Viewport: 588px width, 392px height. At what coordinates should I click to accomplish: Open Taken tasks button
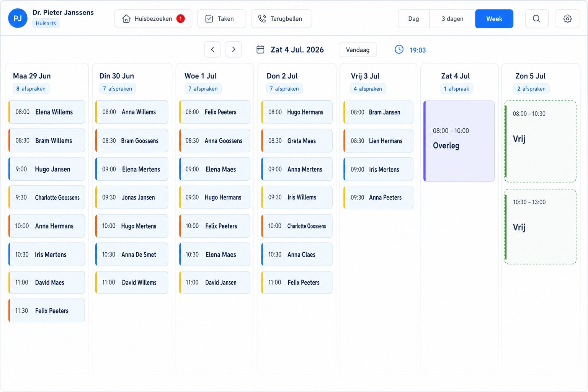222,19
